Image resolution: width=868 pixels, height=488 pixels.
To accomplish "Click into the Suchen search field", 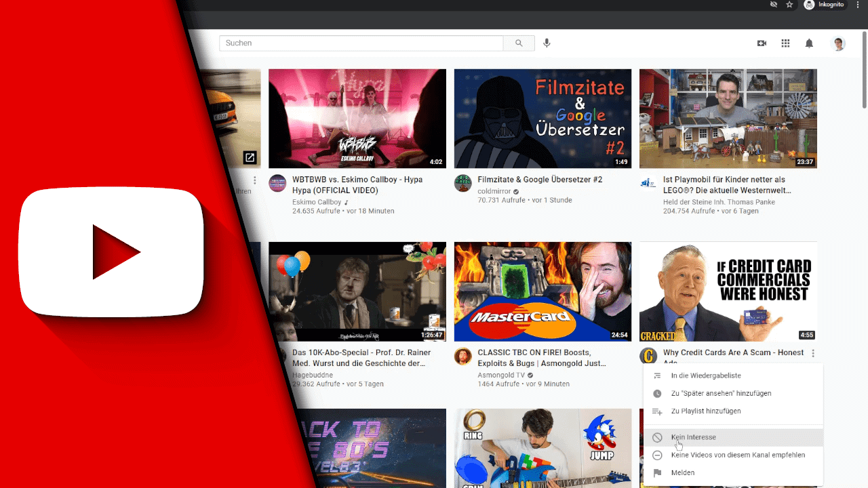I will [x=361, y=43].
